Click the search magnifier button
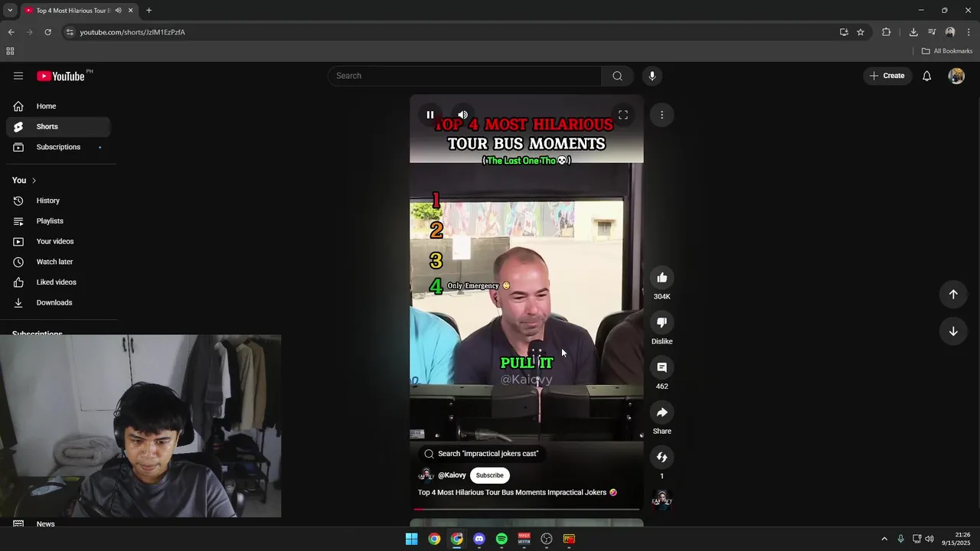The height and width of the screenshot is (551, 980). pos(617,76)
